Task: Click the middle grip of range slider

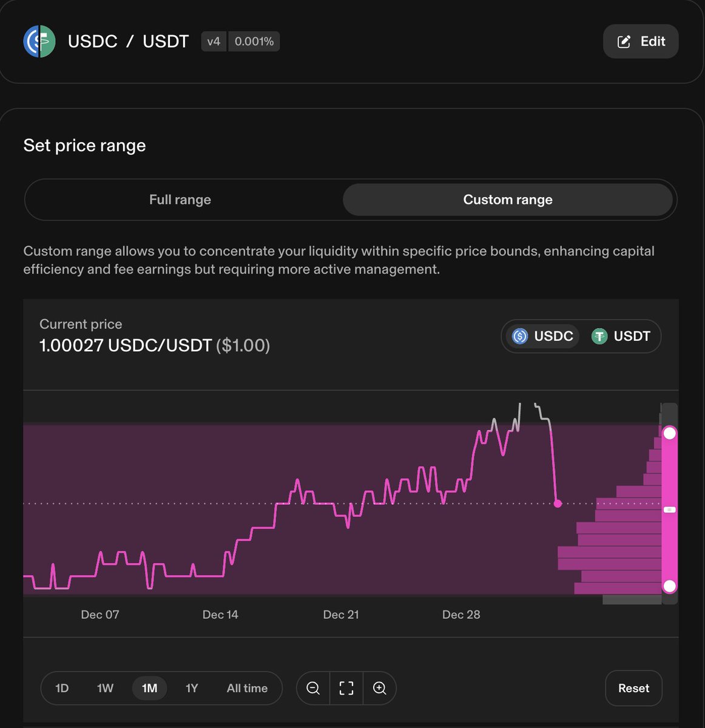Action: click(670, 510)
